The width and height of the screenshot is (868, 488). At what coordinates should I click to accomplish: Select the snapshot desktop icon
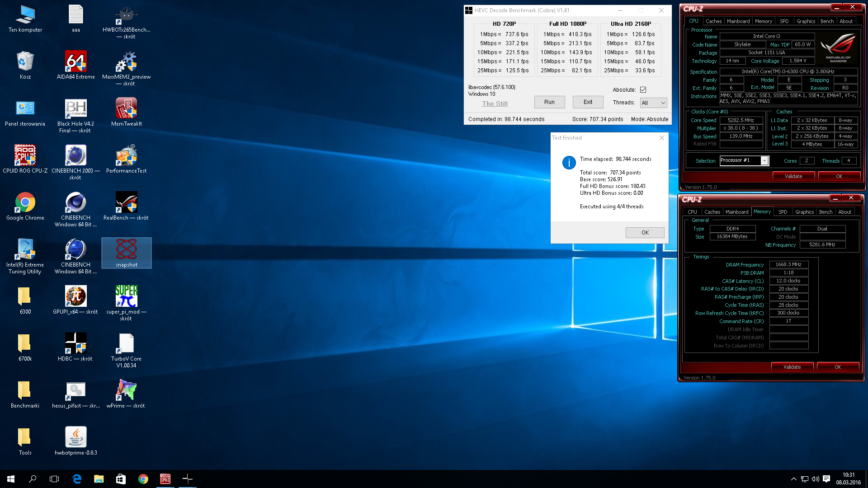click(127, 253)
